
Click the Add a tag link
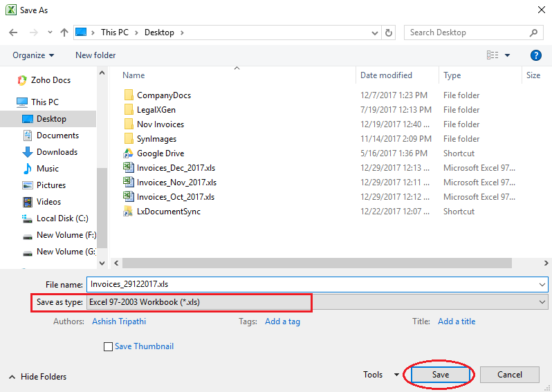282,321
